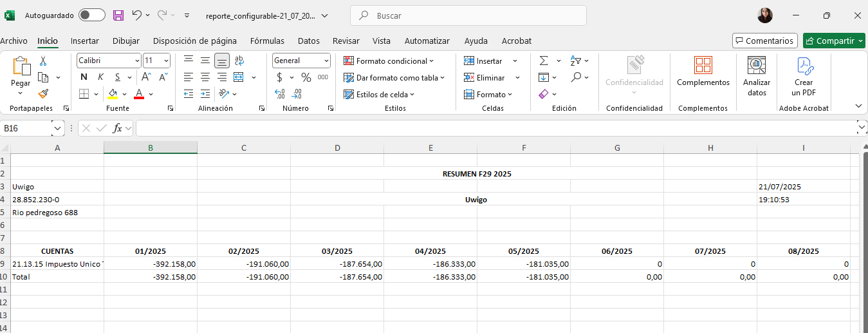Click the user account profile picture
The width and height of the screenshot is (868, 333).
pos(765,15)
